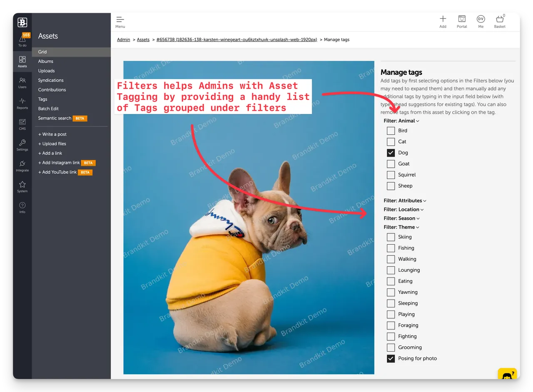Check the Sleeping tag checkbox
The width and height of the screenshot is (533, 392).
click(x=391, y=303)
